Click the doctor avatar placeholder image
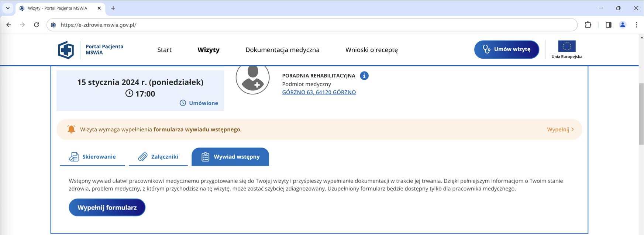Screen dimensions: 644x235 click(x=253, y=79)
